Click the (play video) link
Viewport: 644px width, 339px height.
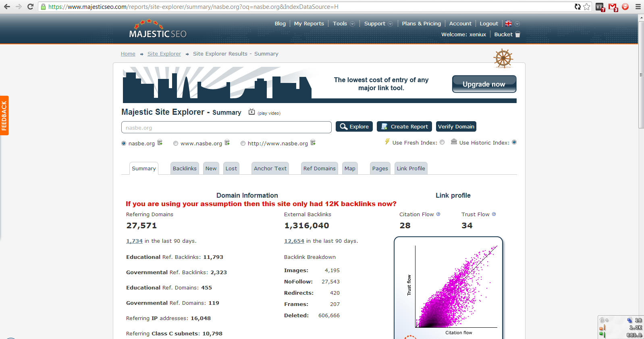click(x=269, y=113)
